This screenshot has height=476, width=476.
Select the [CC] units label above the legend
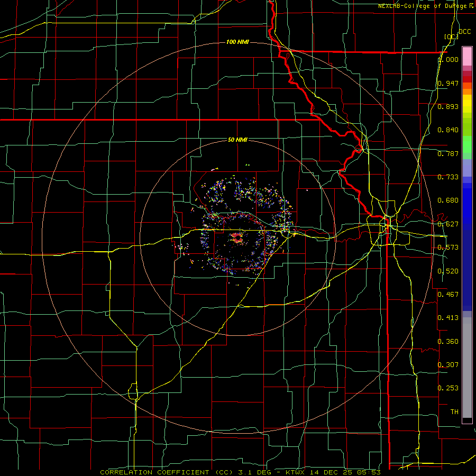click(451, 36)
